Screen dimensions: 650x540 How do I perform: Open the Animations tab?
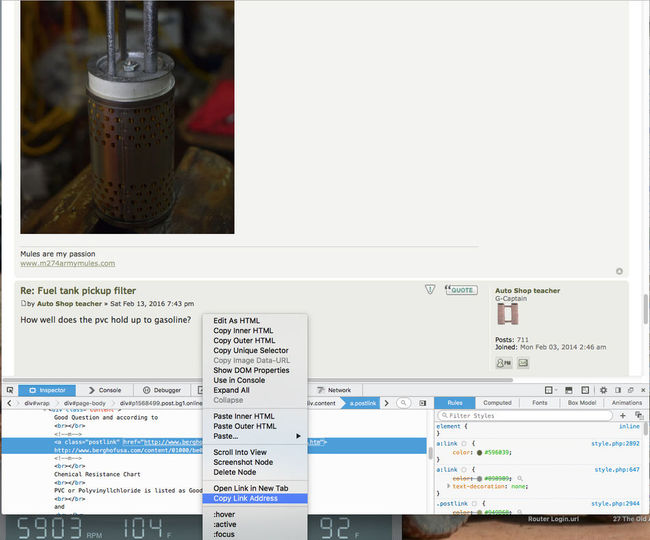626,402
